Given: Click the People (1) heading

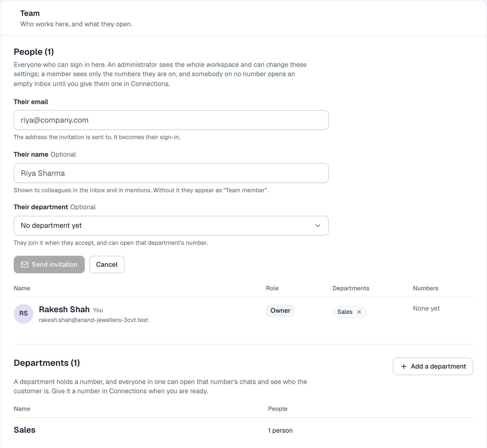Looking at the screenshot, I should tap(34, 52).
